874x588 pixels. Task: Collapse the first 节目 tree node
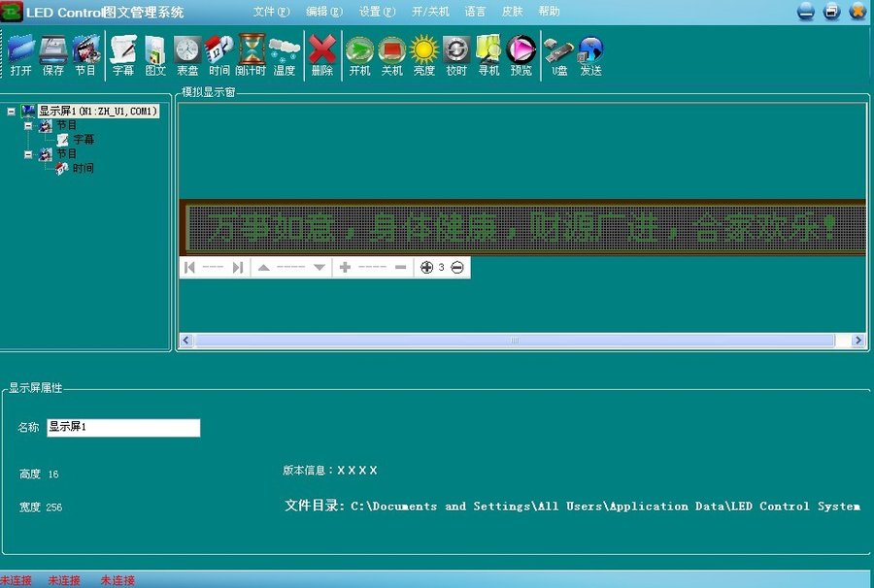[28, 126]
